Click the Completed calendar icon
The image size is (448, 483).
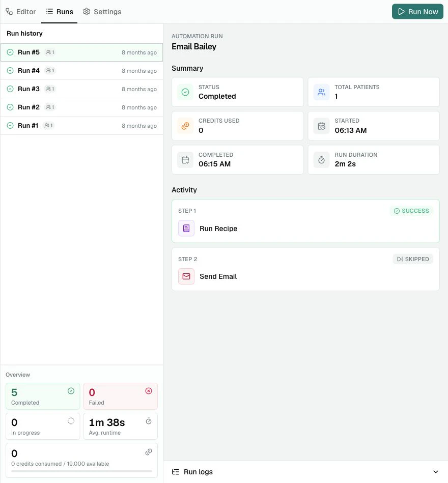pyautogui.click(x=185, y=160)
